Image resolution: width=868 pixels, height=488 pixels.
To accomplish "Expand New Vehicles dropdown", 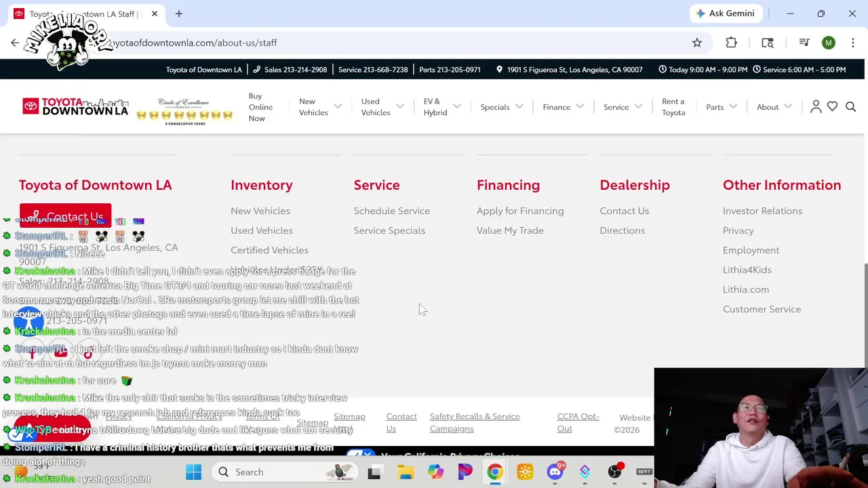I will (320, 107).
